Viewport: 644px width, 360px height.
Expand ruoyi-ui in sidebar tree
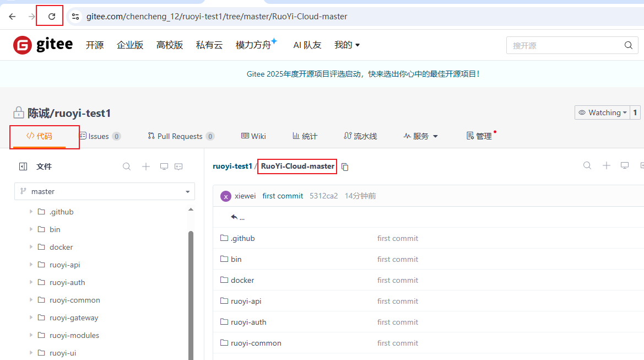click(x=31, y=353)
